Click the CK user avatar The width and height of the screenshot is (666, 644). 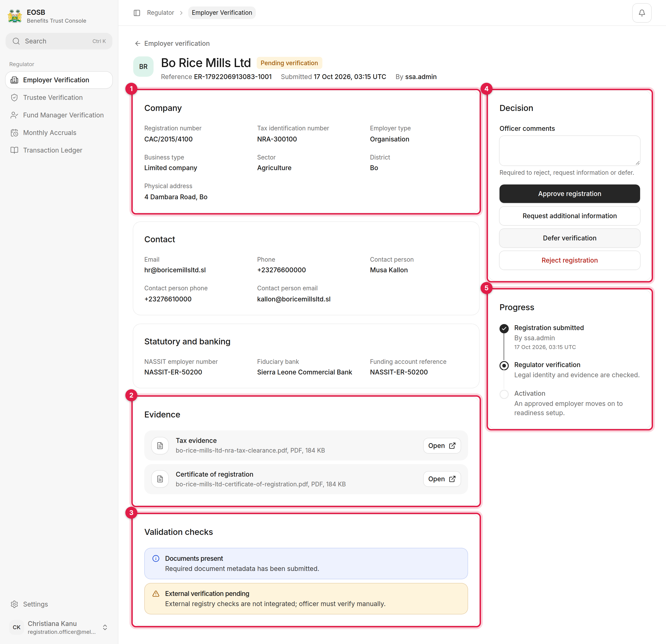pos(17,627)
